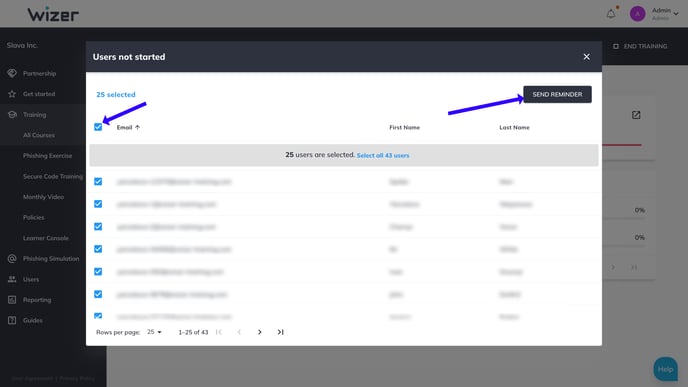
Task: Click the Partnership sidebar icon
Action: pyautogui.click(x=12, y=73)
